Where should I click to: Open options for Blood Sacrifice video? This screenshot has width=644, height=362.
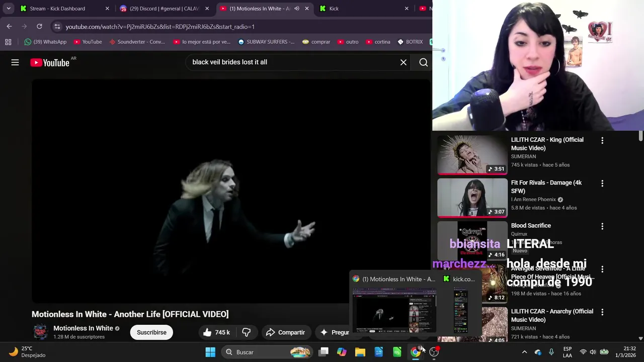click(602, 226)
